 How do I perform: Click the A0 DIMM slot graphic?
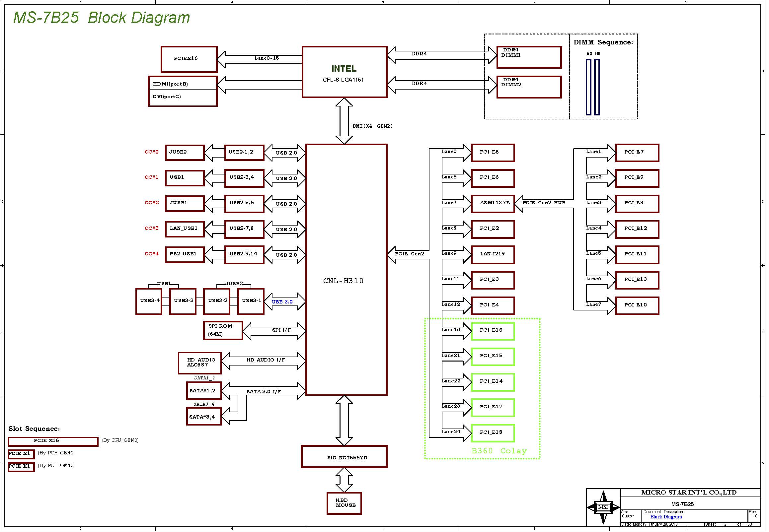pos(588,87)
